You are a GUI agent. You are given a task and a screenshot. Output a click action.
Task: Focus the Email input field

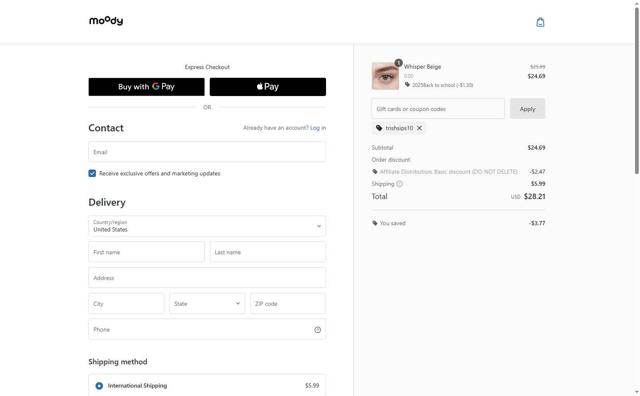[x=207, y=152]
